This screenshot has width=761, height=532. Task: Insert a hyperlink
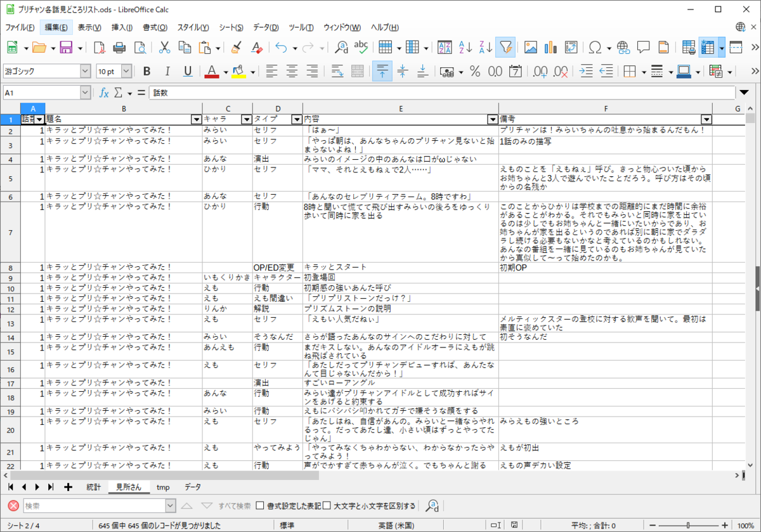point(623,47)
